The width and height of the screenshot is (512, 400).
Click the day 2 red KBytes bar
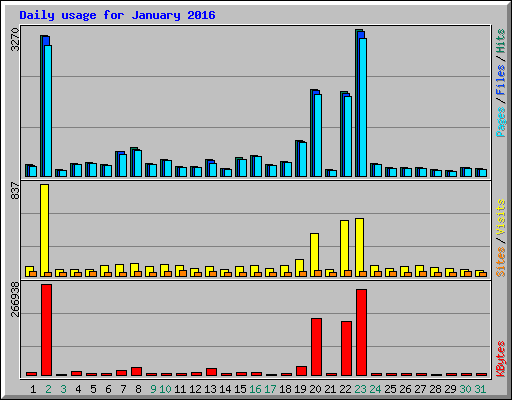point(47,330)
